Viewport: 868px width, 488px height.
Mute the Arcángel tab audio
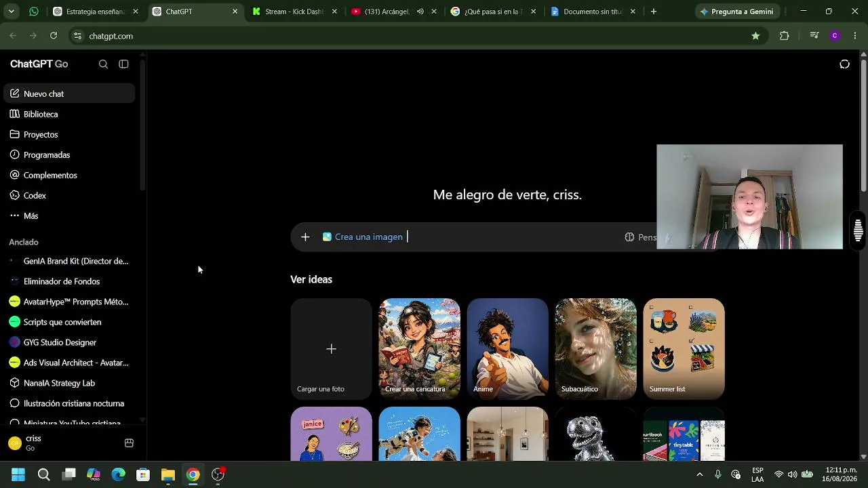[x=420, y=12]
